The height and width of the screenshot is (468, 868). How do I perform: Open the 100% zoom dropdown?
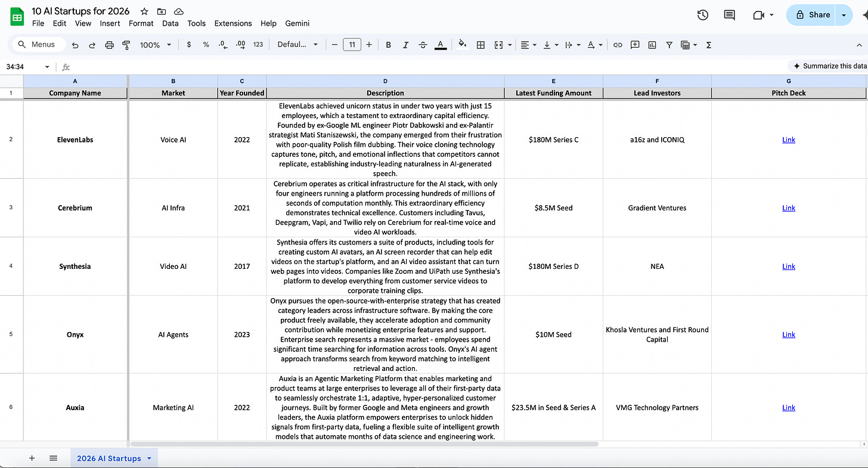tap(156, 45)
